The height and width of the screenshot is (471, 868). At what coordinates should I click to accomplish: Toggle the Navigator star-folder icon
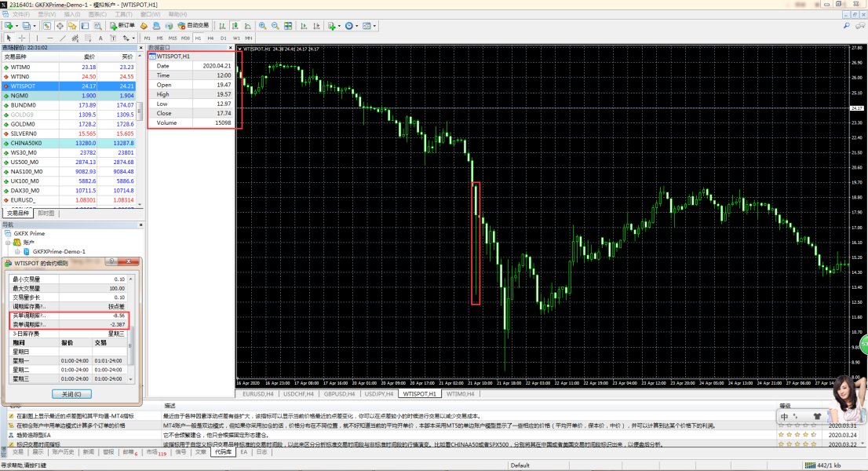pyautogui.click(x=72, y=25)
